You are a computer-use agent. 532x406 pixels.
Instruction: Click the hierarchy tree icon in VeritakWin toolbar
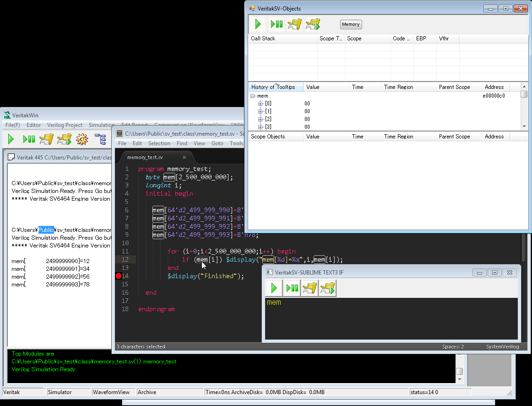100,139
